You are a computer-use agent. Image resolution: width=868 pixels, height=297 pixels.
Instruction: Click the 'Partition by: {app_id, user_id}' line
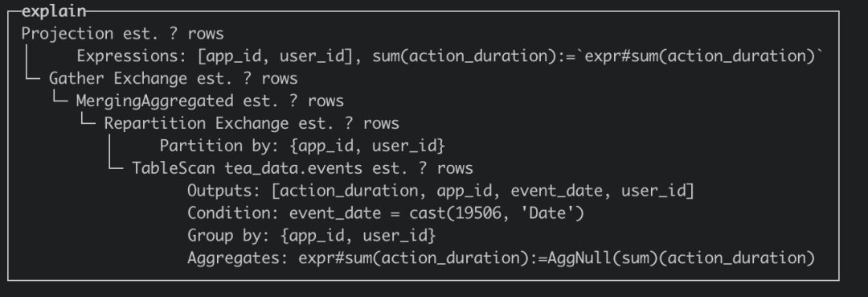pyautogui.click(x=302, y=146)
